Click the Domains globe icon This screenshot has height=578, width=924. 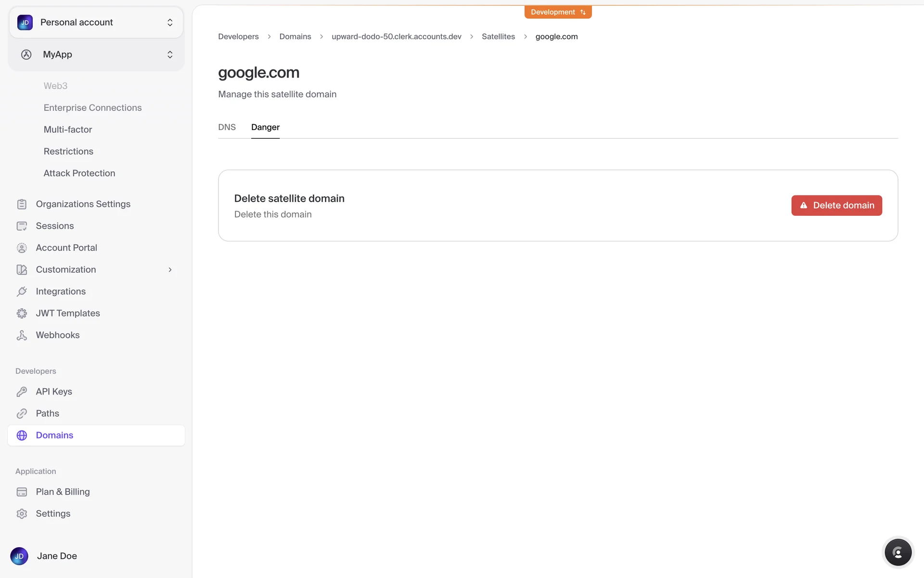click(x=22, y=435)
